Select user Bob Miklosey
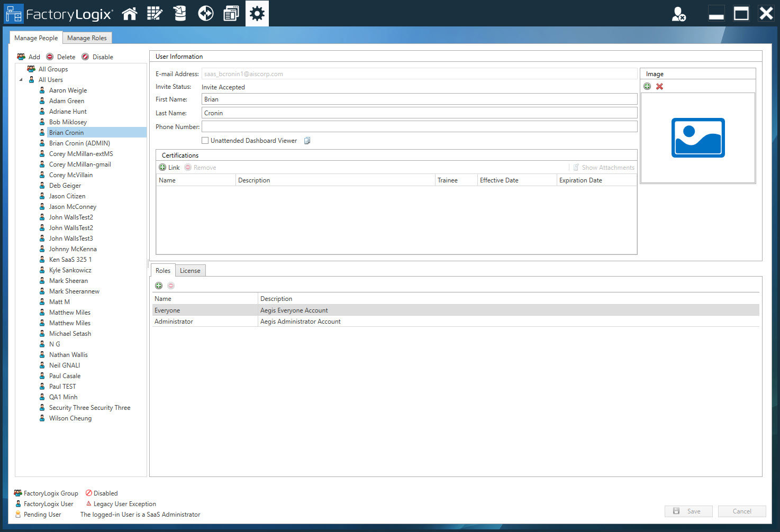Image resolution: width=780 pixels, height=532 pixels. pyautogui.click(x=68, y=122)
